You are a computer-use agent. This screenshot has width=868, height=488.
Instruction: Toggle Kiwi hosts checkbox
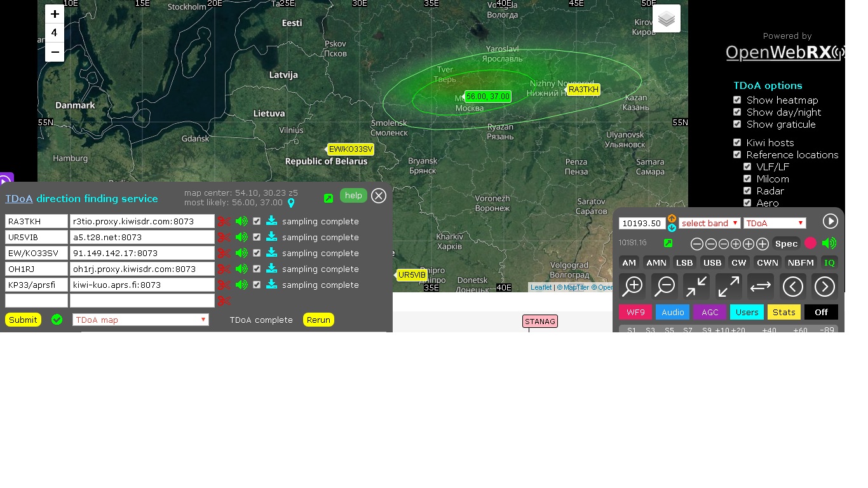tap(737, 142)
